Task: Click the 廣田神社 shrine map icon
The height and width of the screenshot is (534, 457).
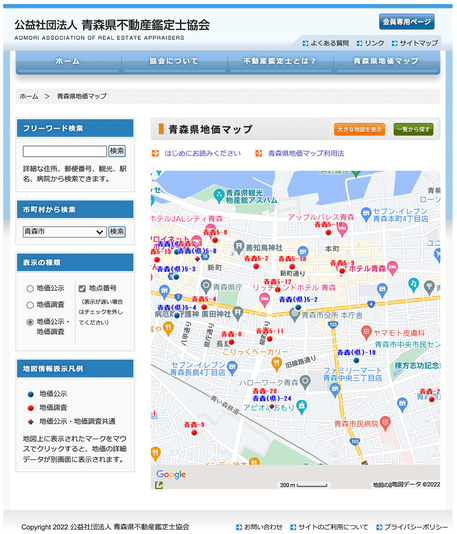Action: click(x=238, y=313)
